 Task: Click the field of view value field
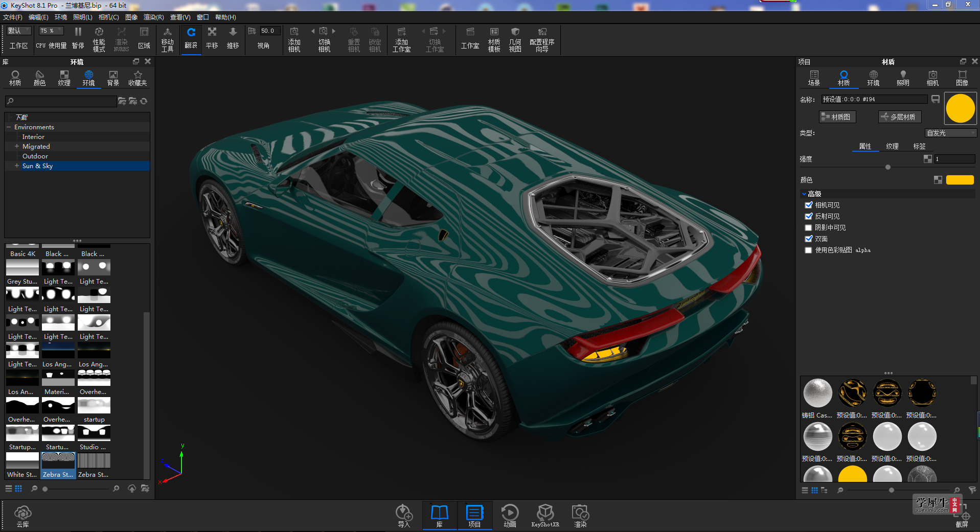pyautogui.click(x=270, y=31)
